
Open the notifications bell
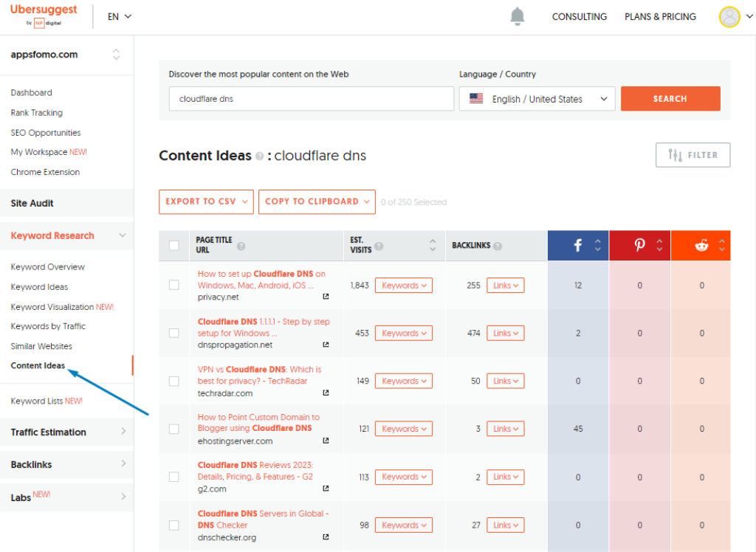(x=517, y=16)
